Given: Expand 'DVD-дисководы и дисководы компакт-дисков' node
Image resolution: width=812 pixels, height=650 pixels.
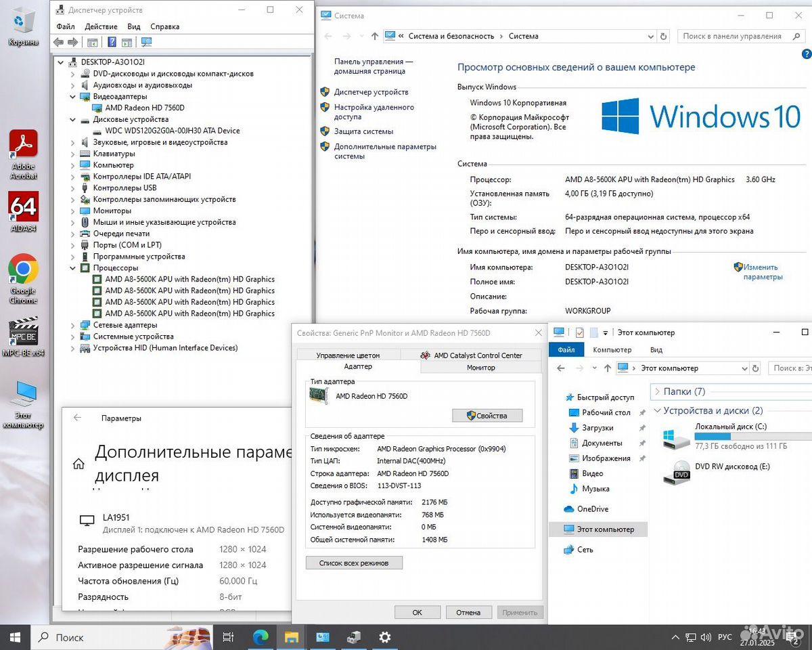Looking at the screenshot, I should [73, 74].
